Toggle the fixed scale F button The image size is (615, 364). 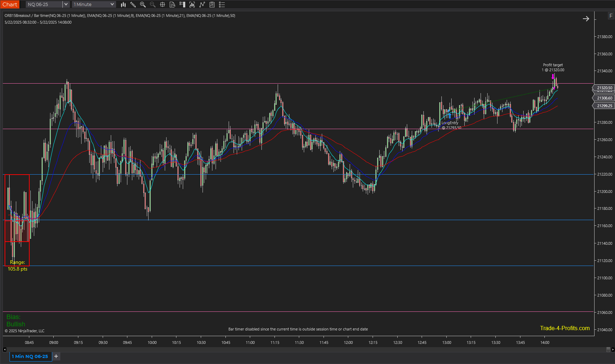(x=611, y=16)
